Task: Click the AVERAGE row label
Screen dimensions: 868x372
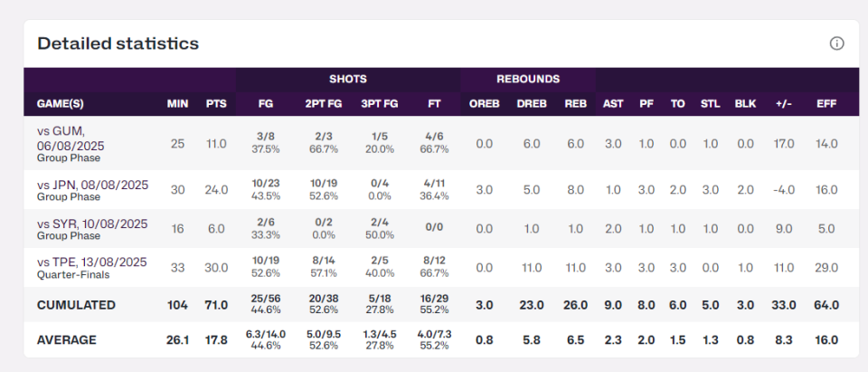Action: [x=66, y=339]
